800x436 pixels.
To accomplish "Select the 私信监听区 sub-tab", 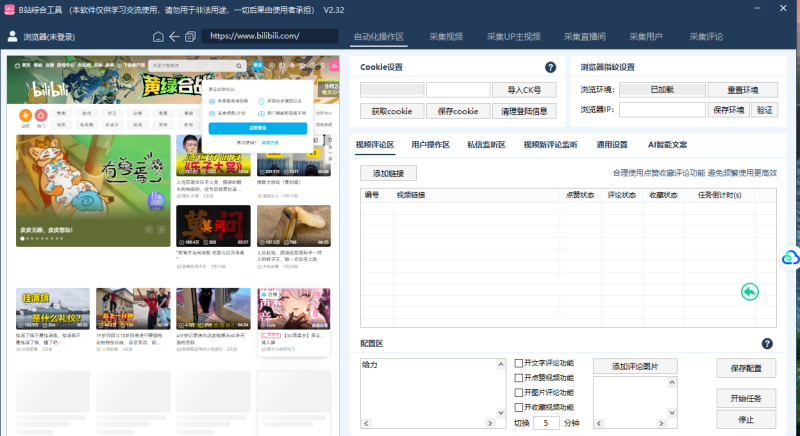I will pyautogui.click(x=486, y=145).
